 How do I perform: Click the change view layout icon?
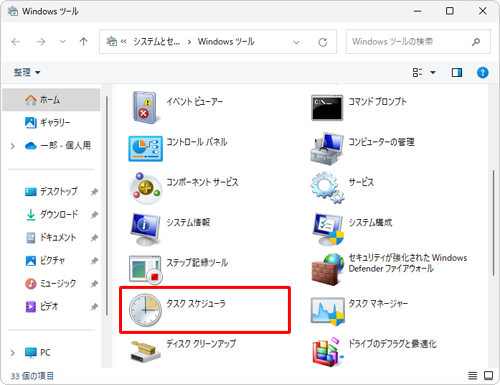tap(417, 72)
